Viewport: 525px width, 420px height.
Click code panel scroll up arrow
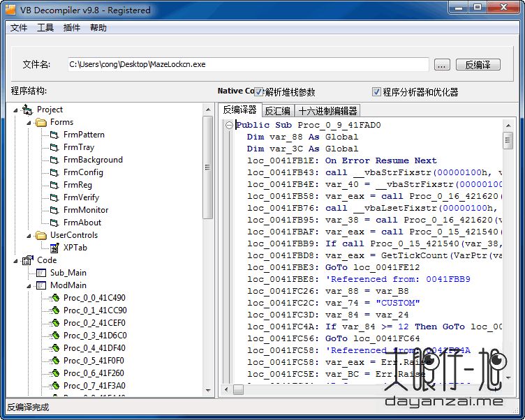508,126
